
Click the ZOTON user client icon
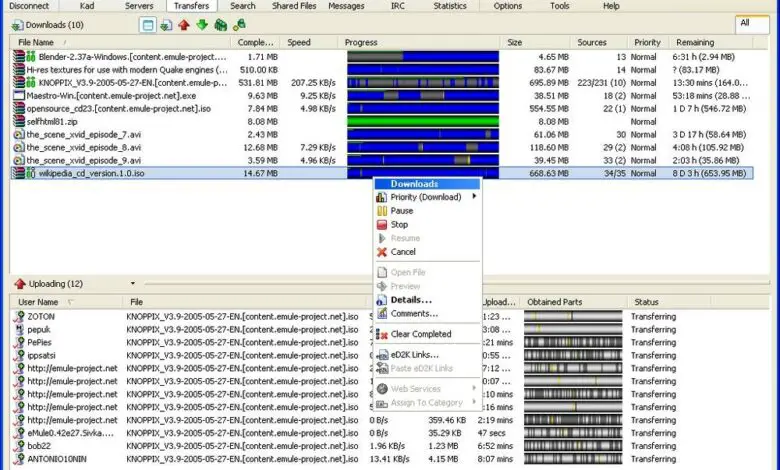coord(18,316)
